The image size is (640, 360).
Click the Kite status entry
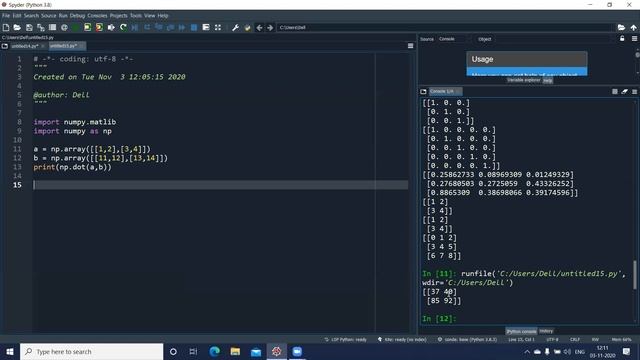[402, 340]
